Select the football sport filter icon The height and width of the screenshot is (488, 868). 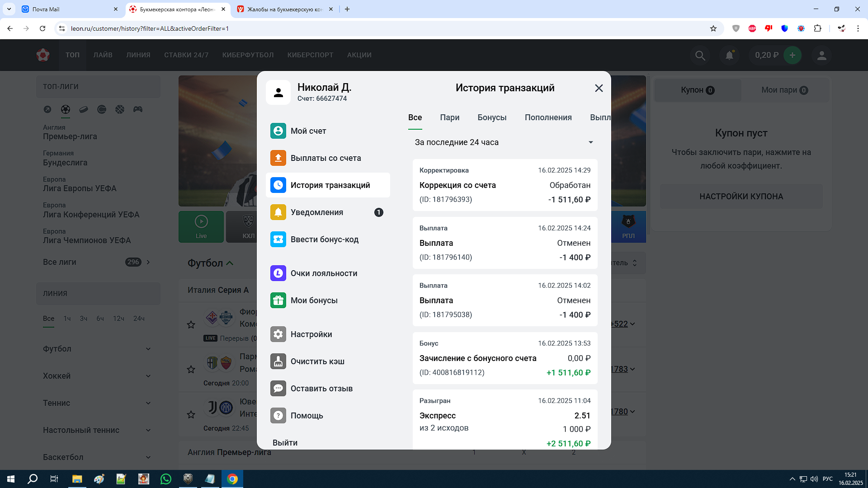click(x=66, y=109)
